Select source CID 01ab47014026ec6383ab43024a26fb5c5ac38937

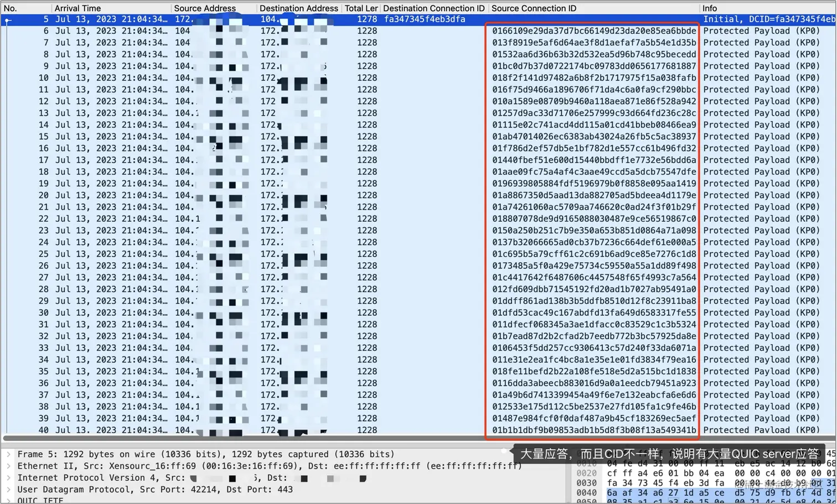[594, 137]
